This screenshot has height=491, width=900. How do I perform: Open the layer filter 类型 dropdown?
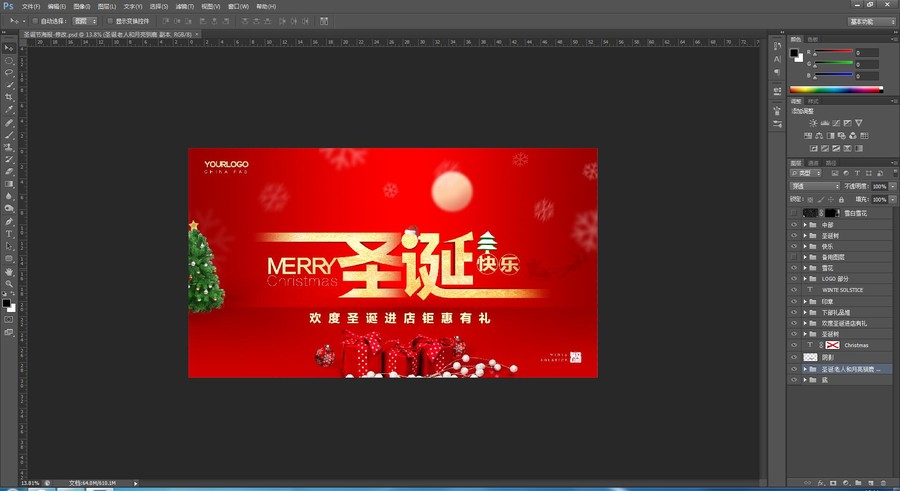[806, 173]
